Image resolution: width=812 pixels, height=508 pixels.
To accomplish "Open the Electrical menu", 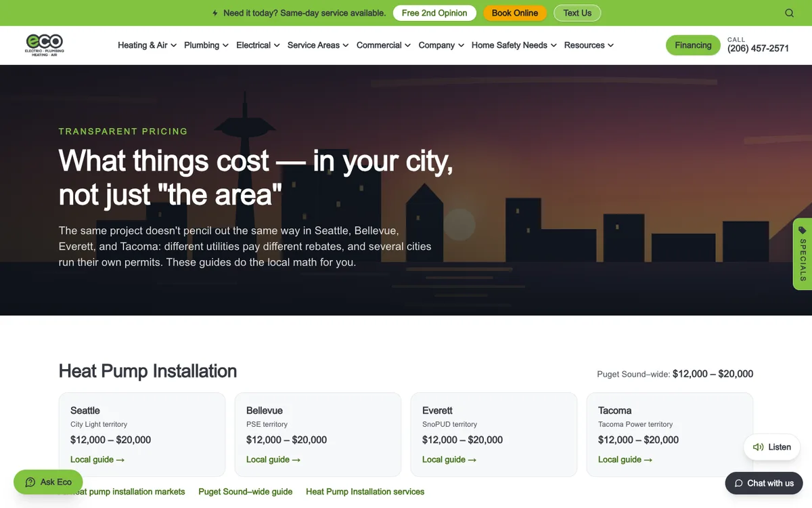I will (258, 45).
